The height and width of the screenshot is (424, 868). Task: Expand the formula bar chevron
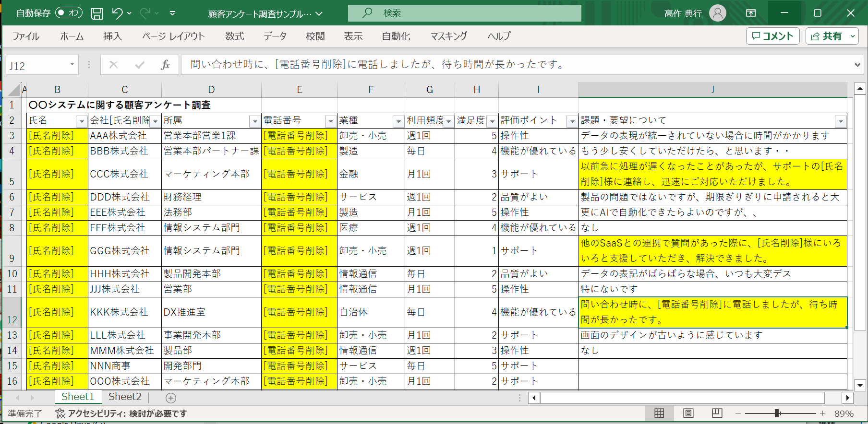[857, 65]
